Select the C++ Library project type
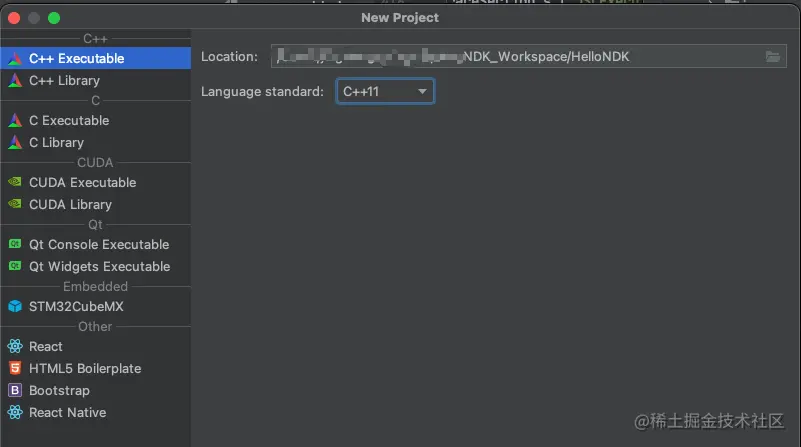The height and width of the screenshot is (447, 801). pos(96,81)
